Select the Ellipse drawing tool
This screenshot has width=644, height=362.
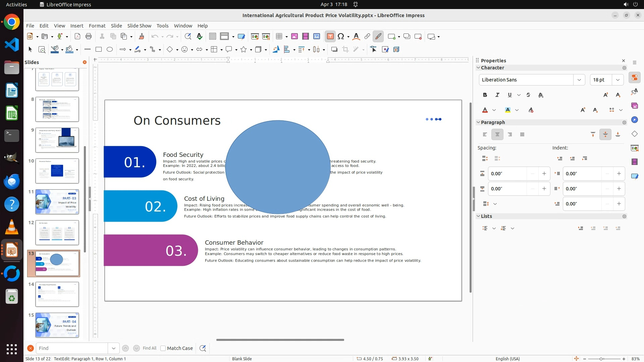[x=110, y=50]
